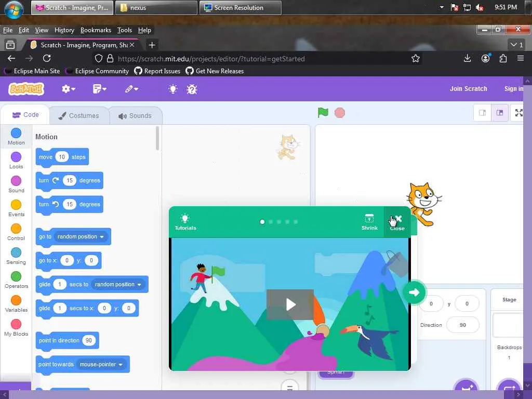Switch to large stage layout
The width and height of the screenshot is (532, 399).
tap(500, 113)
